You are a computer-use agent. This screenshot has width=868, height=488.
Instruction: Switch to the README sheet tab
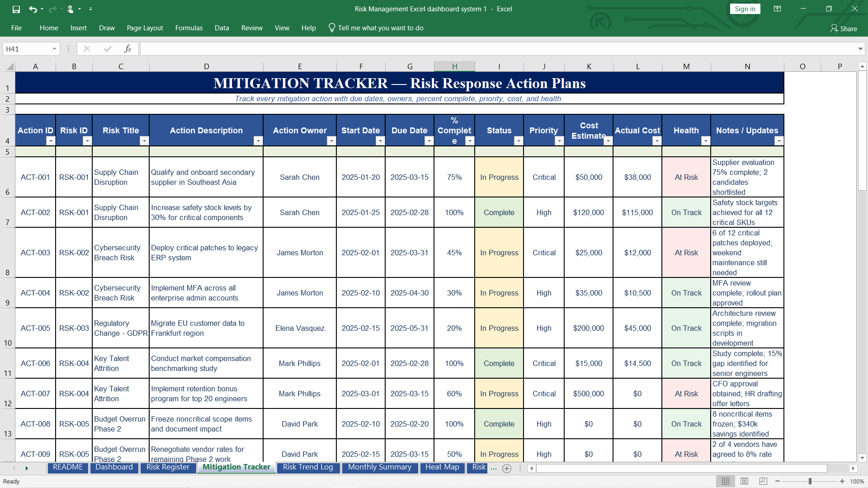(x=68, y=467)
